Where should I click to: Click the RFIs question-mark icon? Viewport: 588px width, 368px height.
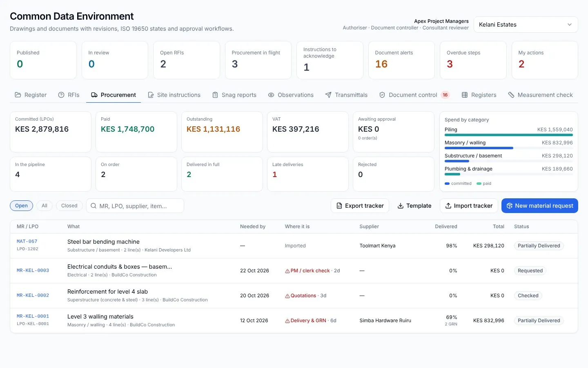pyautogui.click(x=61, y=95)
